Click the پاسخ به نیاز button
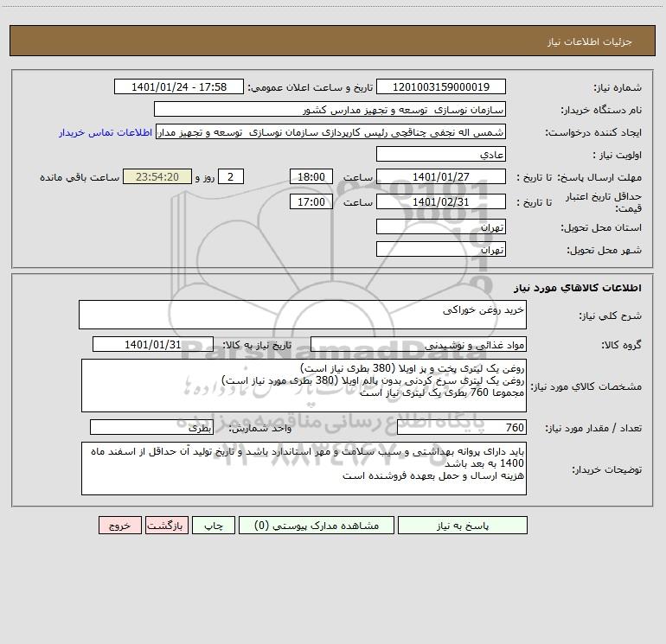The image size is (666, 644). pos(463,525)
